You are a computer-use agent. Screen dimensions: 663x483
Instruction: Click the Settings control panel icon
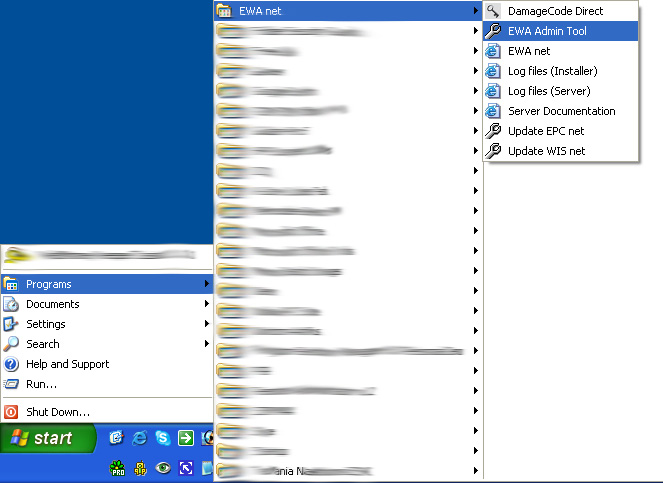point(11,324)
